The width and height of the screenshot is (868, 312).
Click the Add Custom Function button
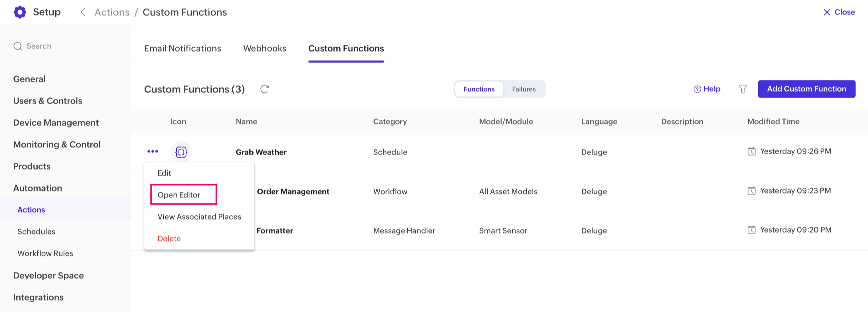(x=806, y=89)
